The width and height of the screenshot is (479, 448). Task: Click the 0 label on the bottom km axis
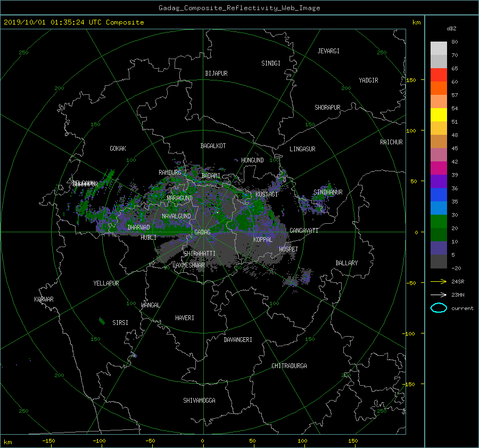click(202, 441)
